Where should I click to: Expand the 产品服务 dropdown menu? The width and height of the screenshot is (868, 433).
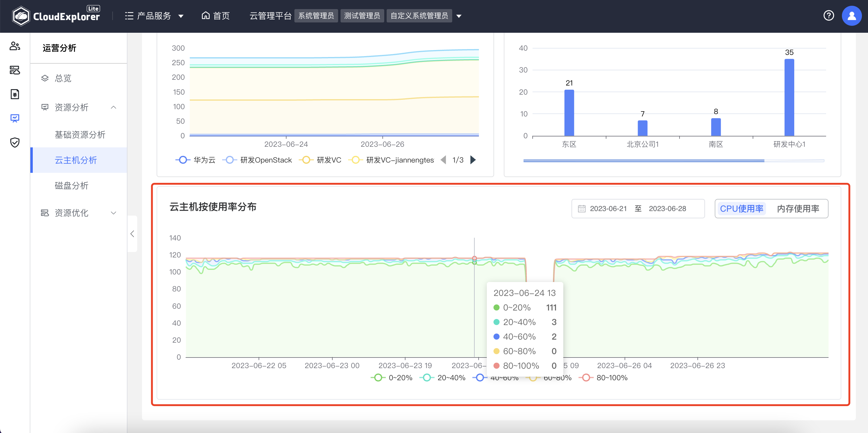click(x=154, y=16)
